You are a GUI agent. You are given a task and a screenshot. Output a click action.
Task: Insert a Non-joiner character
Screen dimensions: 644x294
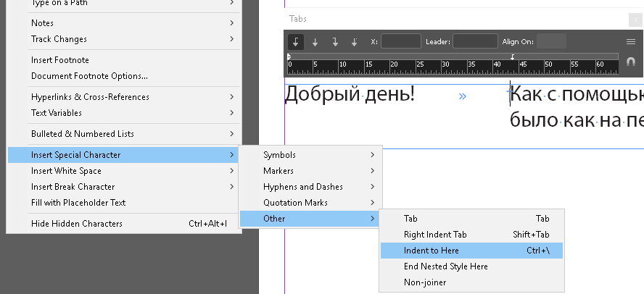pos(471,282)
